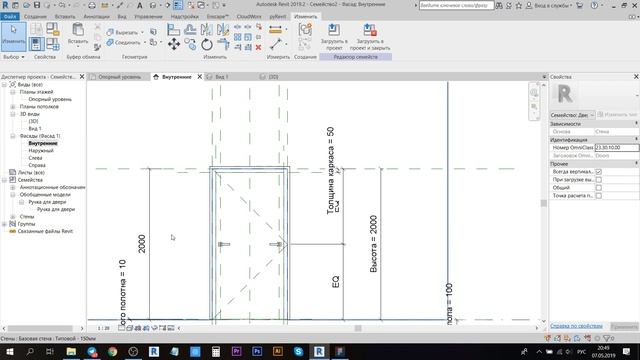Image resolution: width=640 pixels, height=360 pixels.
Task: Click the search keyword input field
Action: pos(456,5)
